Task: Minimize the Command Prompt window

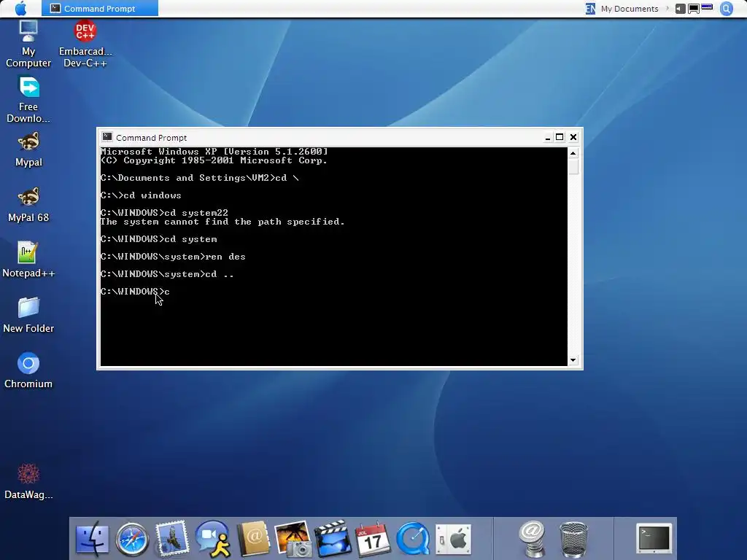Action: 547,138
